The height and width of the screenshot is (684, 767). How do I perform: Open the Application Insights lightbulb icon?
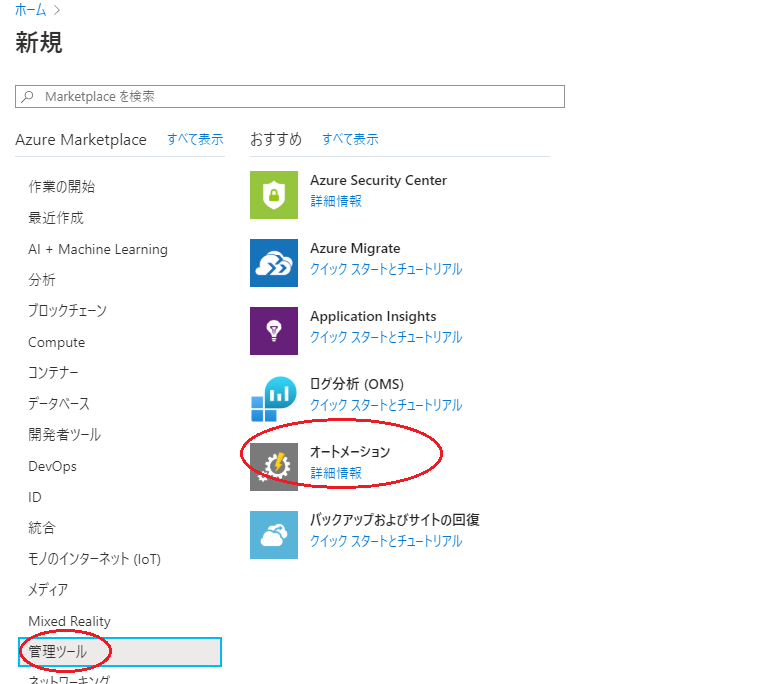coord(273,331)
